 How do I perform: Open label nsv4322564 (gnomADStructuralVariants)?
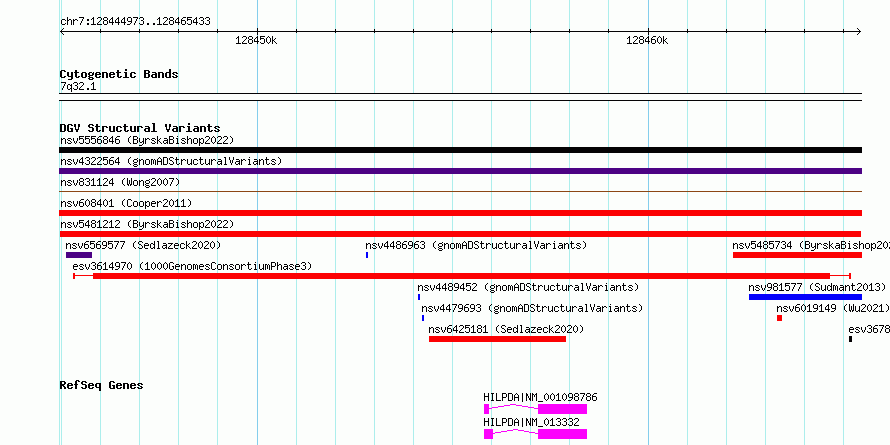pos(171,161)
